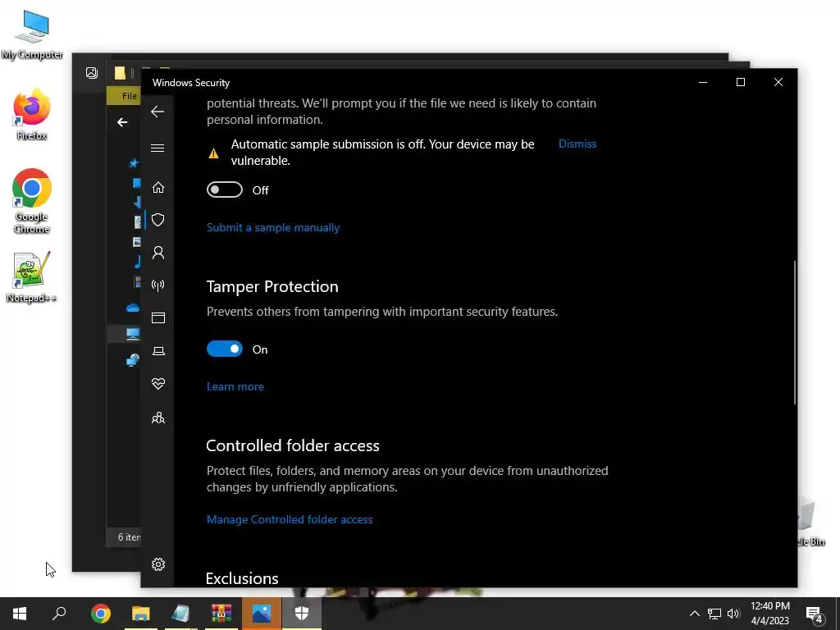Open Manage Controlled folder access link

290,519
